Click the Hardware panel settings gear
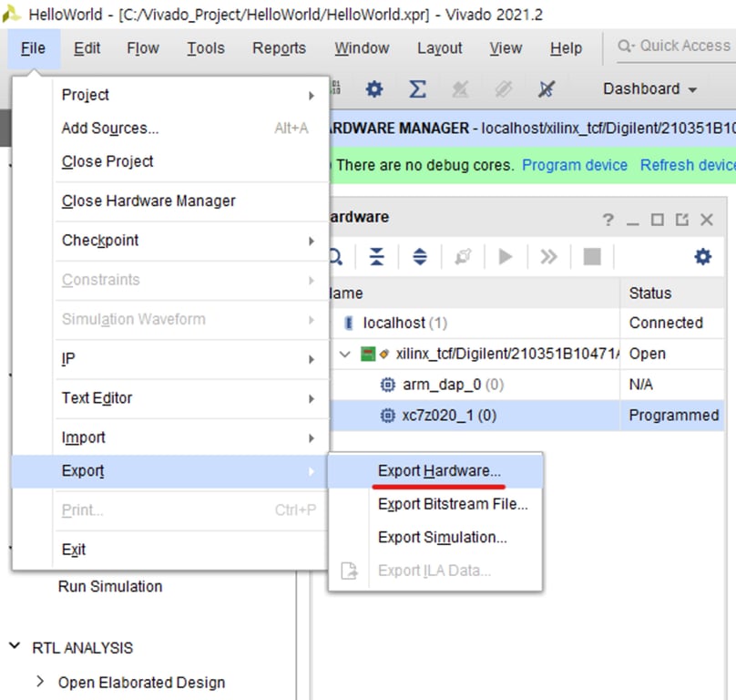Viewport: 736px width, 700px height. click(x=702, y=256)
